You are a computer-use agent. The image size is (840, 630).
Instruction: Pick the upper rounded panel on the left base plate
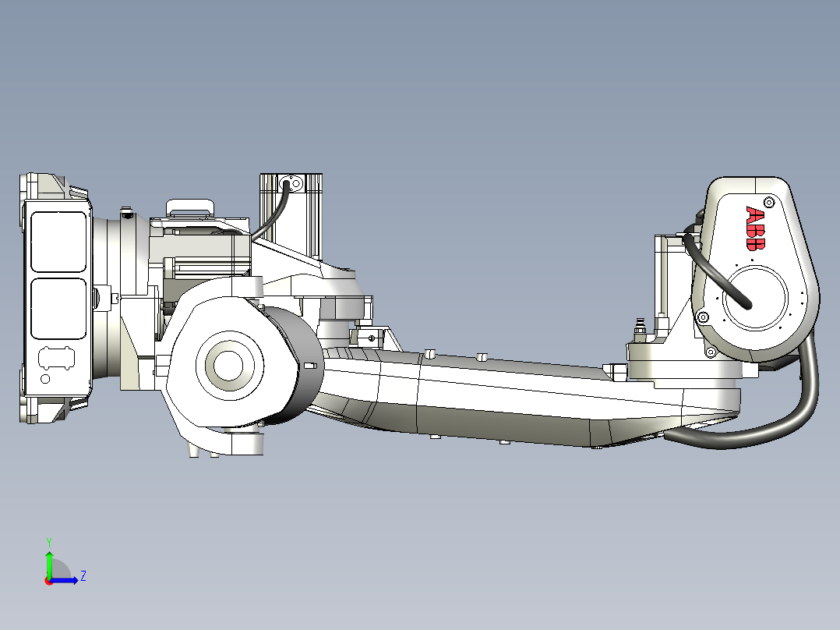pyautogui.click(x=58, y=242)
